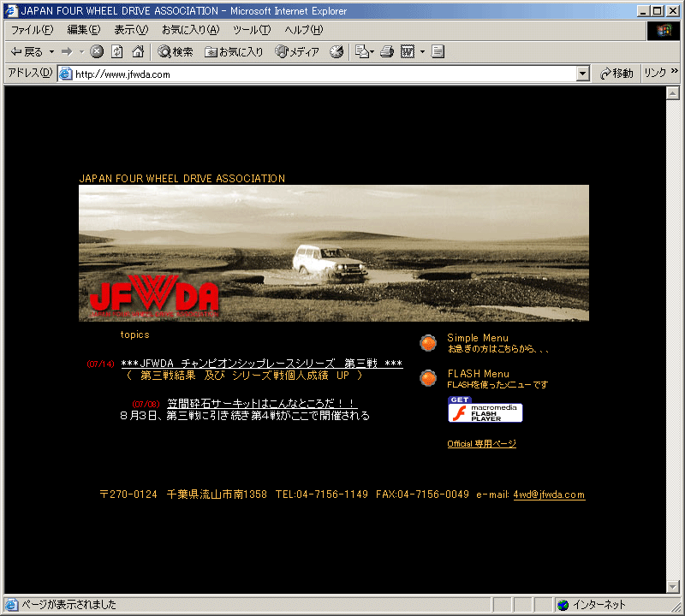Click the orange Simple Menu bullet icon
The height and width of the screenshot is (616, 685).
(x=428, y=343)
